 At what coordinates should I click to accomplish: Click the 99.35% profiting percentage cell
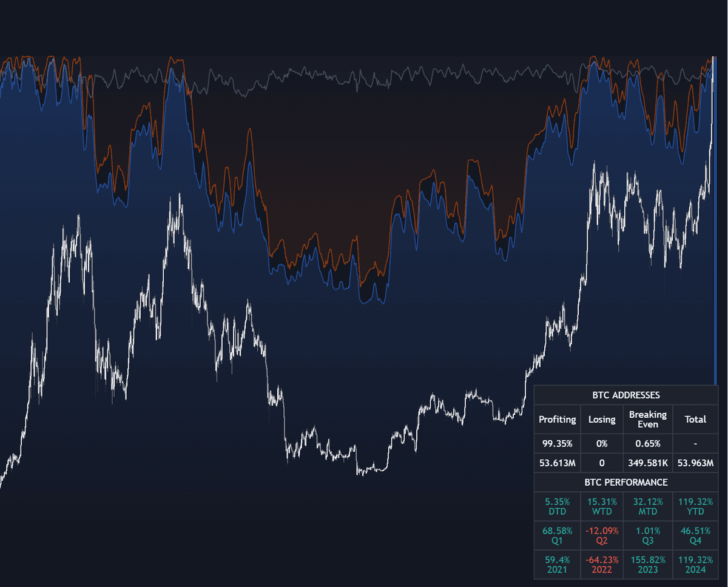click(557, 443)
